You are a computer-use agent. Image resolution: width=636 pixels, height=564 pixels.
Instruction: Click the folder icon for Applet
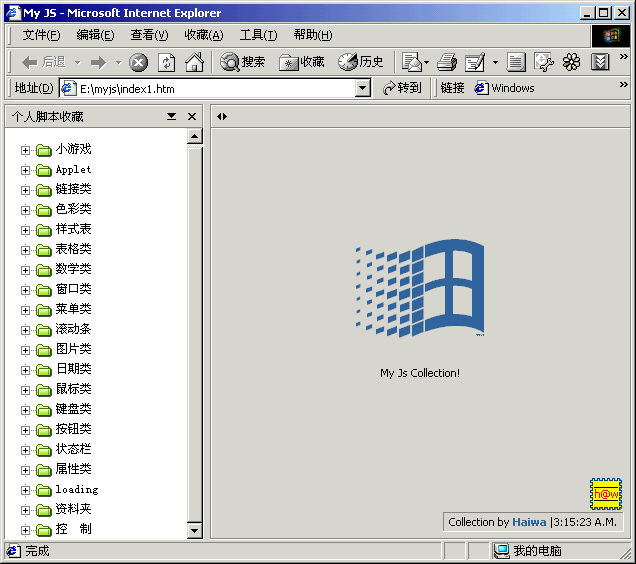(x=43, y=170)
